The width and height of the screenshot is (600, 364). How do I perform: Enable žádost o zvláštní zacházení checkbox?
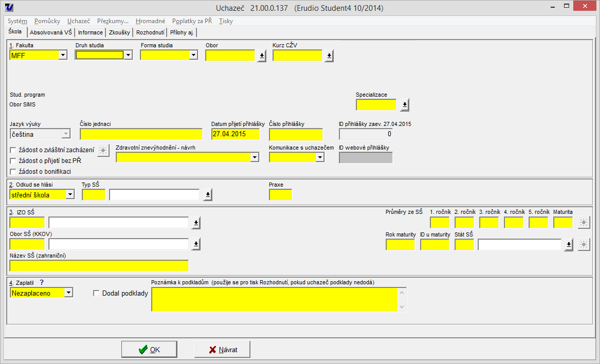13,150
